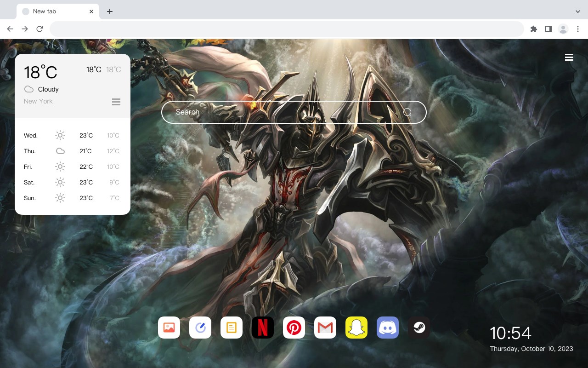Expand the tab search dropdown
Viewport: 588px width, 368px height.
point(578,11)
